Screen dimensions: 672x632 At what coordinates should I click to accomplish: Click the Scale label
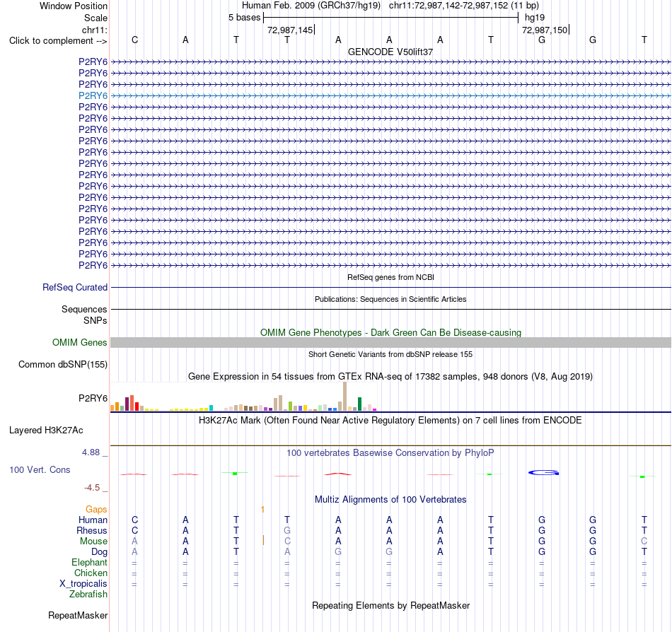[95, 18]
